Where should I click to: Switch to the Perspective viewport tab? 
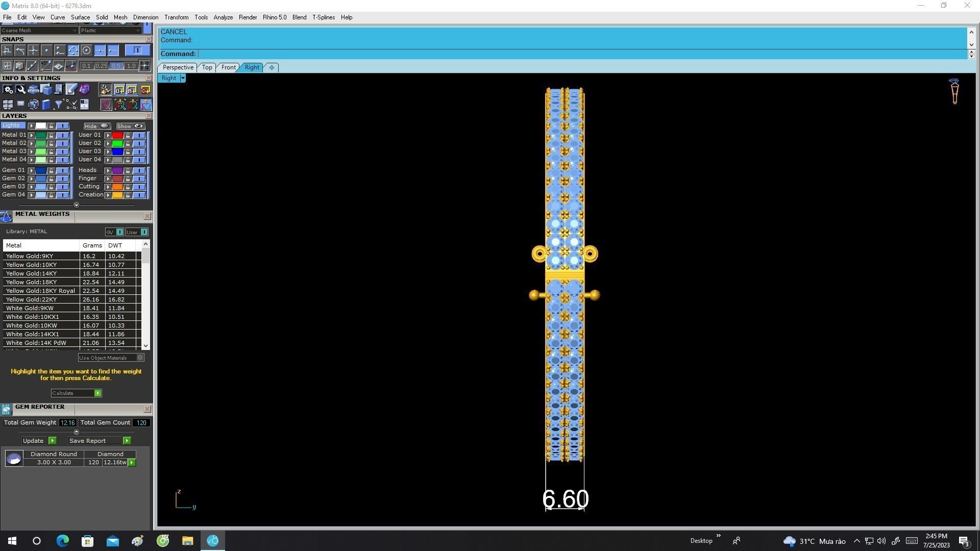178,67
